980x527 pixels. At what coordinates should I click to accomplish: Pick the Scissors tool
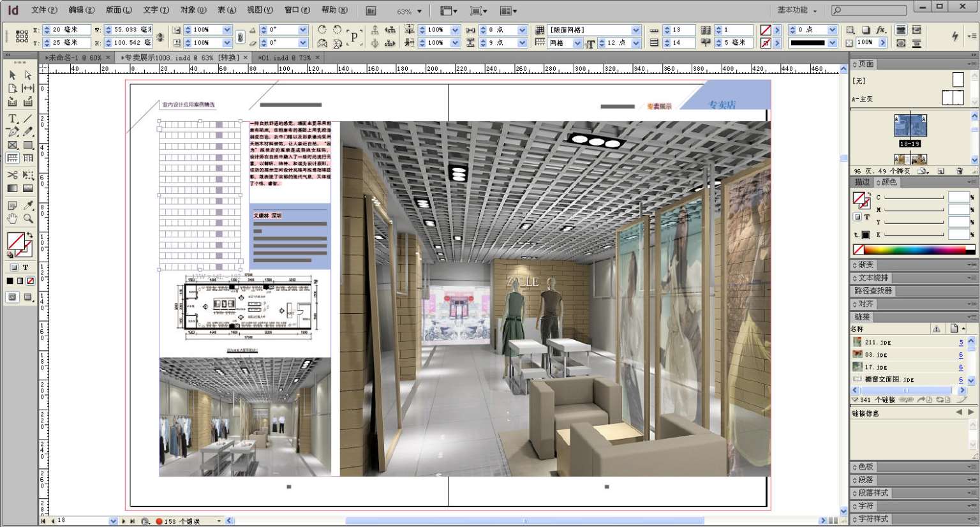[12, 174]
